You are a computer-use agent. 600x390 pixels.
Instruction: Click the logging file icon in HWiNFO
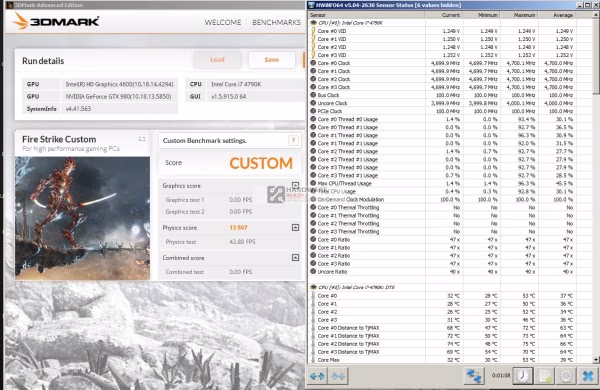(545, 376)
